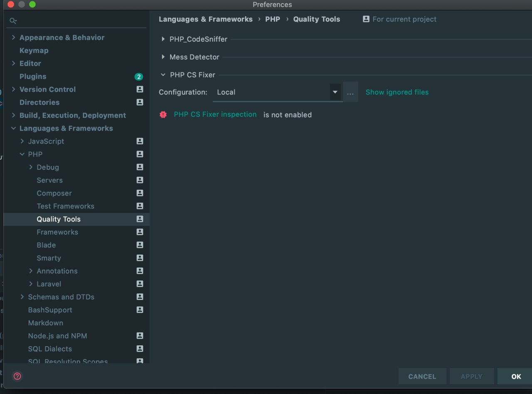The width and height of the screenshot is (532, 394).
Task: Expand the Version Control section arrow
Action: [x=14, y=89]
